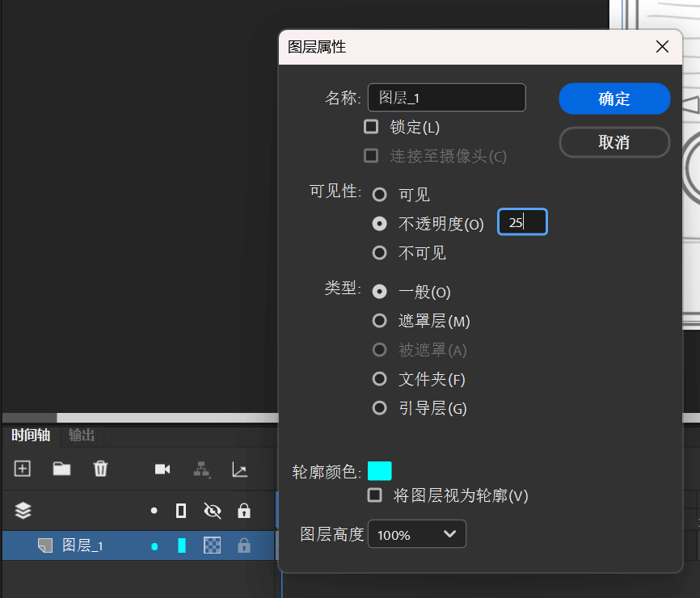Toggle outline view rectangle for 图层_1
700x598 pixels.
[182, 545]
